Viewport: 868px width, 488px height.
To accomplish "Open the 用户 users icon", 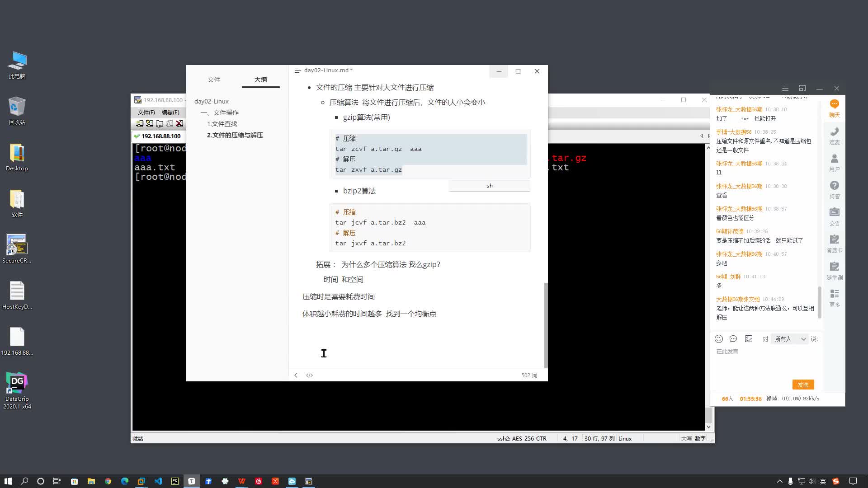I will (x=835, y=163).
